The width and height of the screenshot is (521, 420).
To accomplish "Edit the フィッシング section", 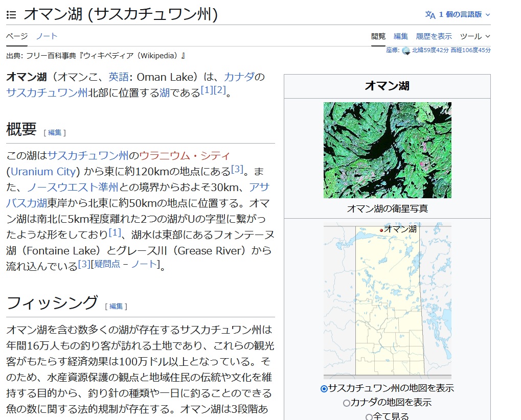I will (116, 306).
